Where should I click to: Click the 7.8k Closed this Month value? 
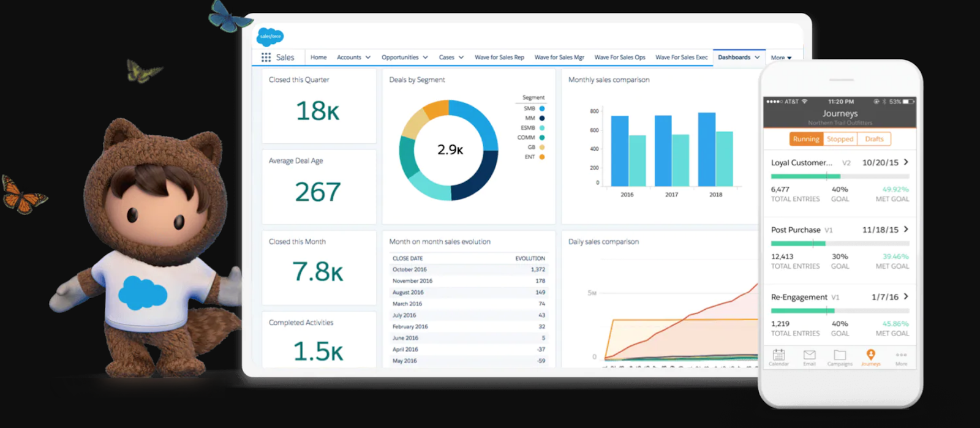pyautogui.click(x=317, y=271)
